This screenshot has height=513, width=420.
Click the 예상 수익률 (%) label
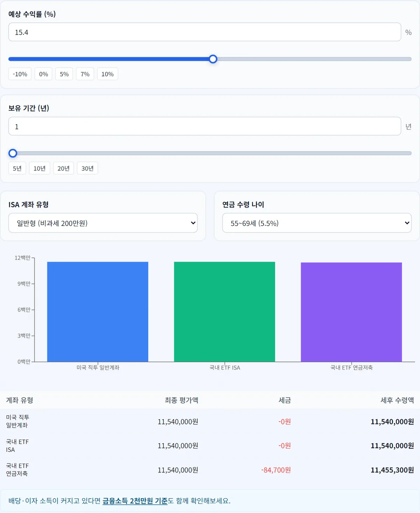click(32, 14)
